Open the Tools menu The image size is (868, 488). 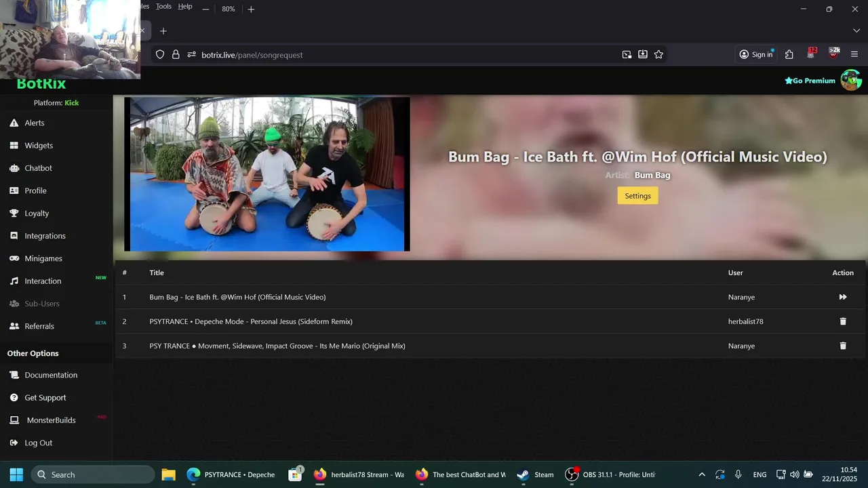click(x=163, y=6)
